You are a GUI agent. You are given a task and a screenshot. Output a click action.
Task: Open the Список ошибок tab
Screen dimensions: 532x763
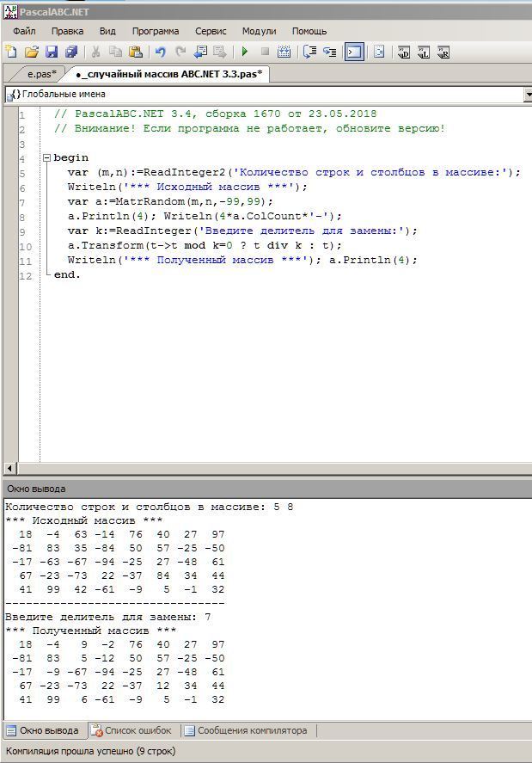(x=132, y=730)
